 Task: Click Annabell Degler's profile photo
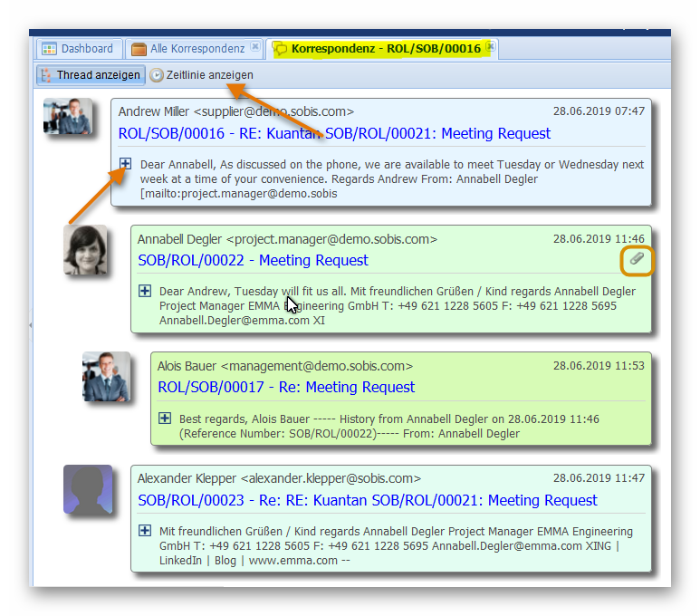85,250
